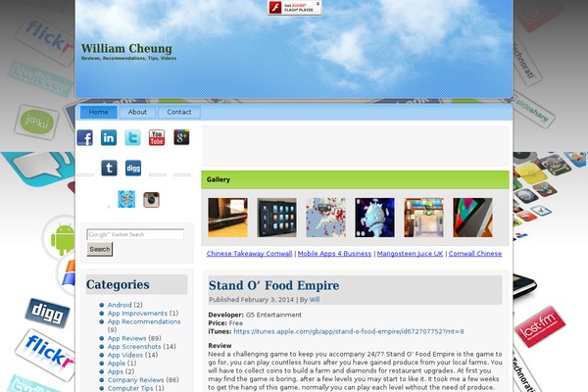Open the Tumblr icon
This screenshot has height=392, width=588.
pos(109,168)
